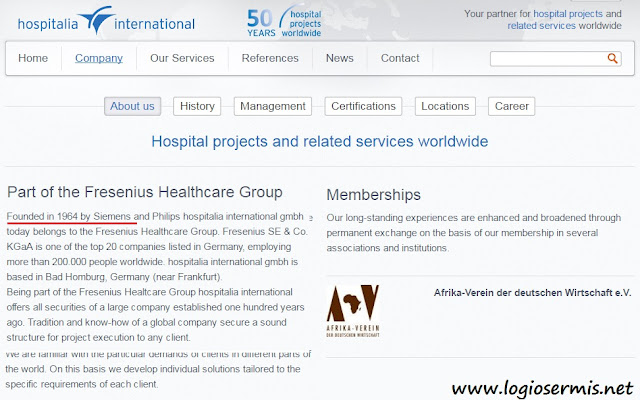The height and width of the screenshot is (400, 640).
Task: Switch to the History tab
Action: click(x=197, y=106)
